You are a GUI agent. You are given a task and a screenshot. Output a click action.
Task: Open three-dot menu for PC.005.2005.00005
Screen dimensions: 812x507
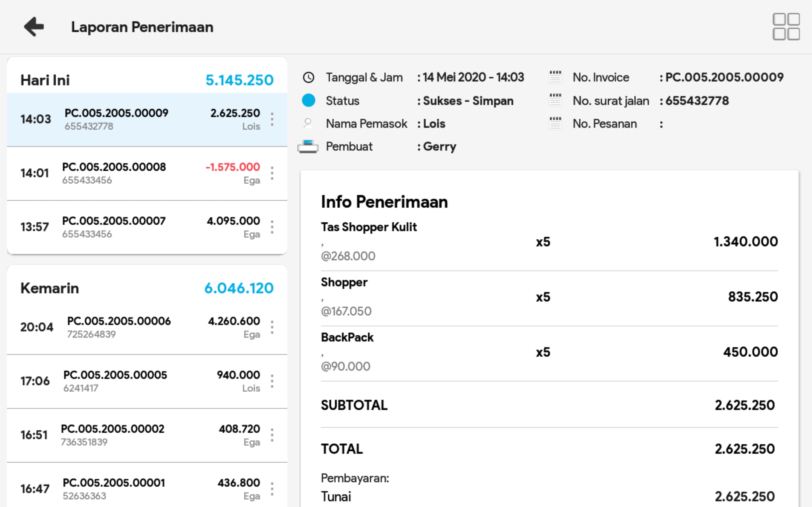[x=272, y=381]
